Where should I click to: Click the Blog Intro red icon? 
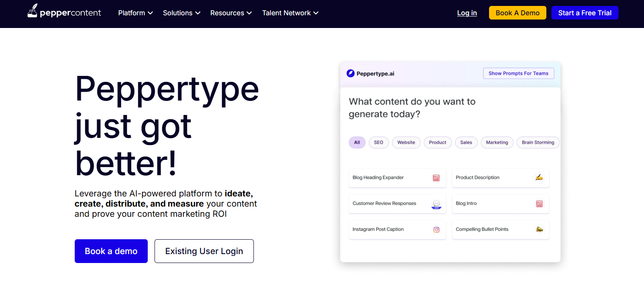point(539,204)
